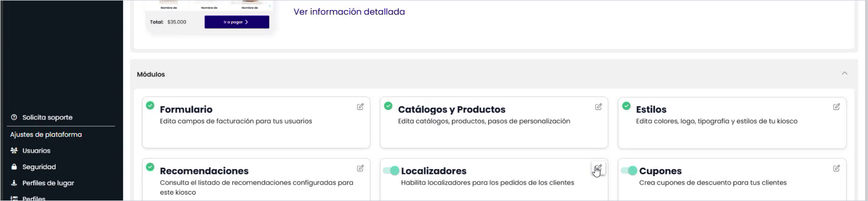Viewport: 868px width, 201px height.
Task: Click the Formulario title
Action: click(x=186, y=109)
